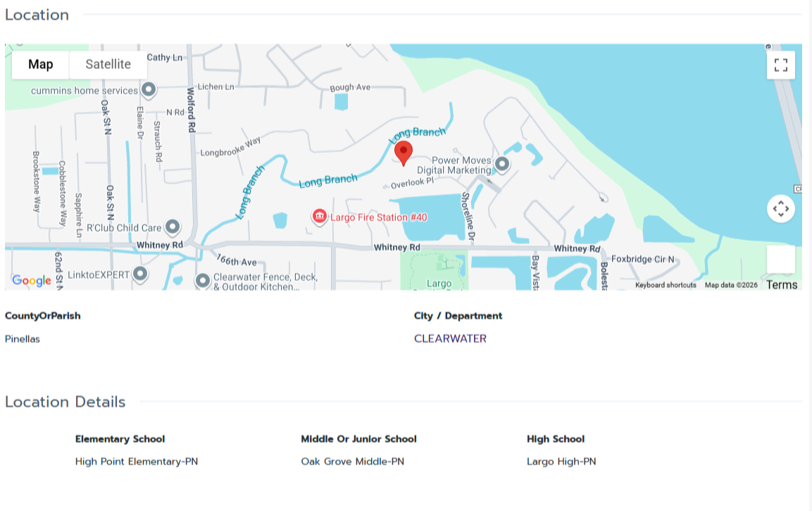Select the Largo Fire Station #40 icon
This screenshot has width=812, height=511.
coord(319,217)
